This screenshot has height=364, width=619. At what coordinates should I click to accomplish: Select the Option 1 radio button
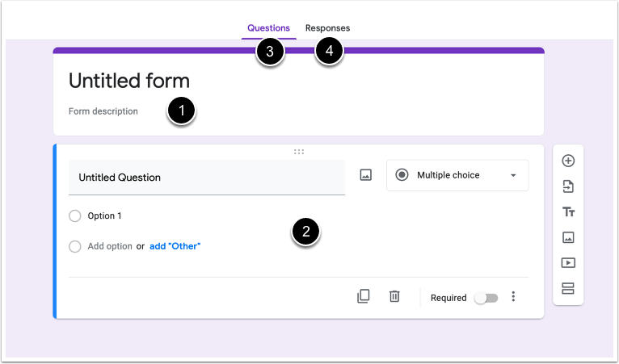(75, 215)
